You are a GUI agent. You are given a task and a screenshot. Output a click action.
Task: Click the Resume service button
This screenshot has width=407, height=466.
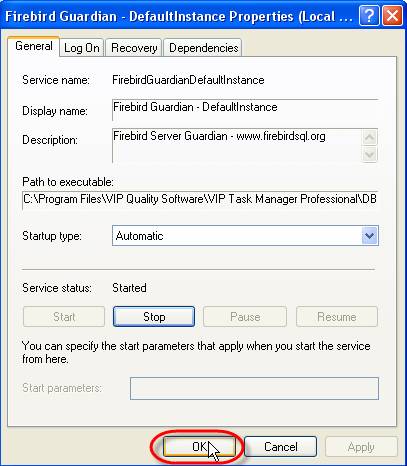click(337, 316)
